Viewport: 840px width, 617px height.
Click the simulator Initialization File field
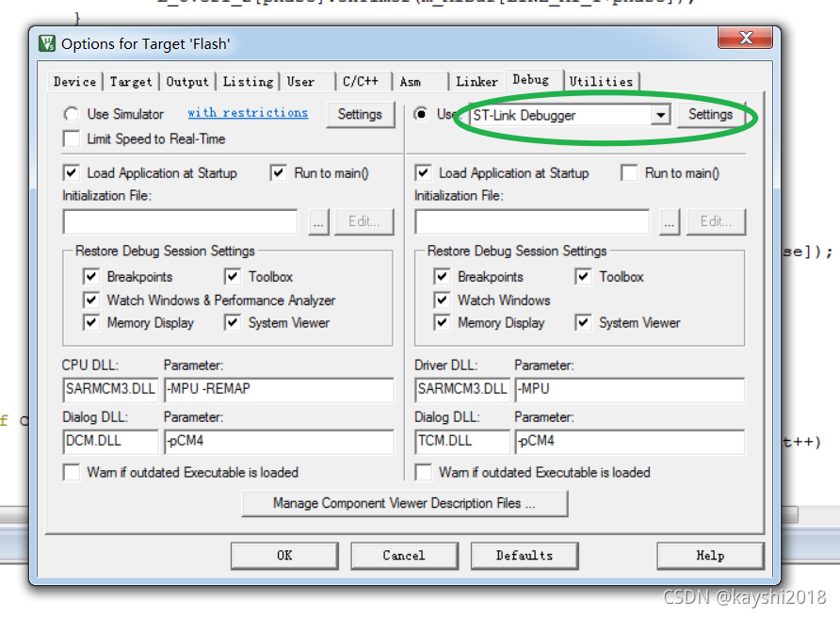coord(180,221)
